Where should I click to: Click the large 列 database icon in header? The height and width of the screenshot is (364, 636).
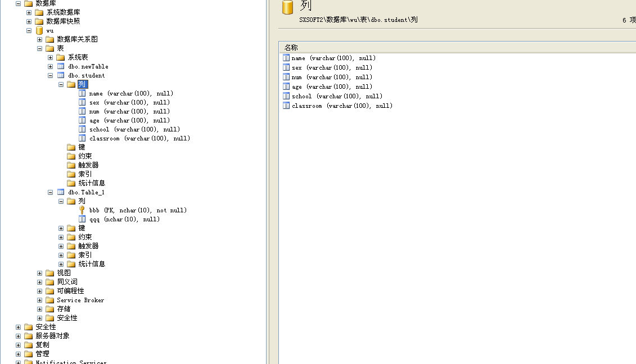287,7
